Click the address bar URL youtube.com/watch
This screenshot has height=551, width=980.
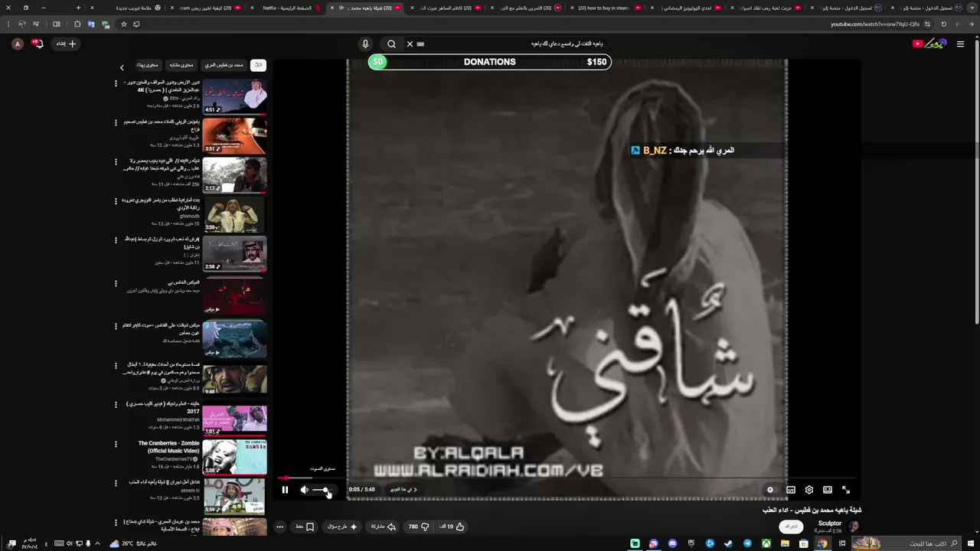point(875,24)
